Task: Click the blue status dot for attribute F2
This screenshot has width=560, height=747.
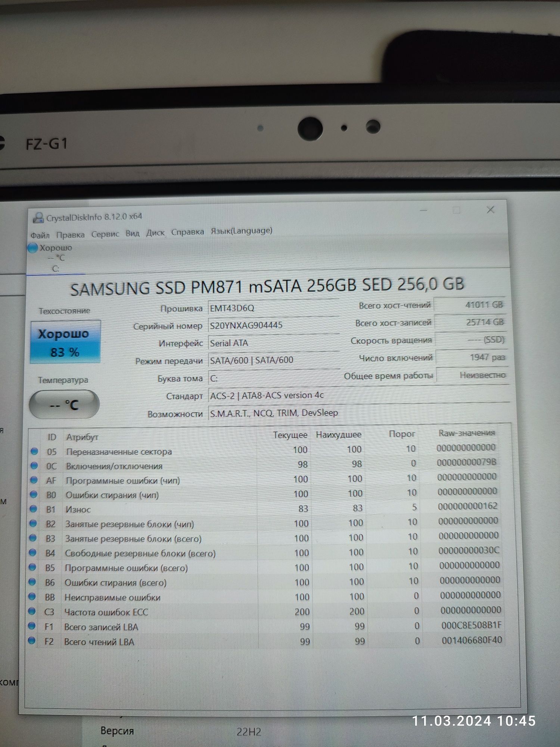Action: click(31, 641)
